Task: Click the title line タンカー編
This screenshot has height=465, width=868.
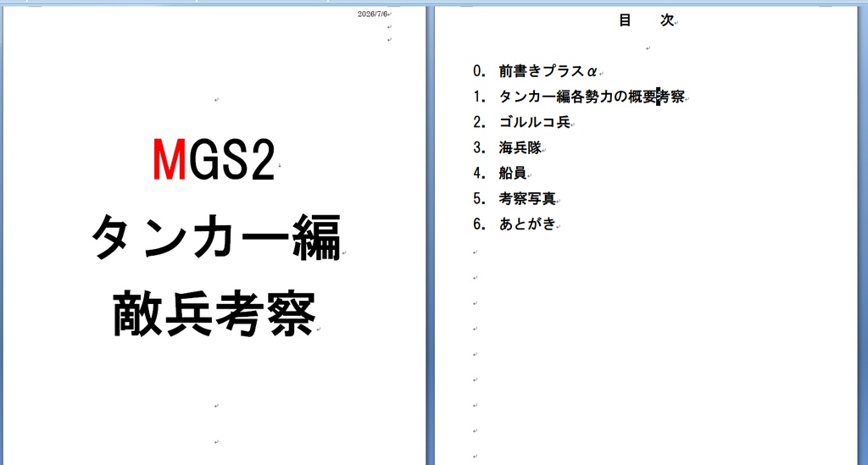Action: 216,238
